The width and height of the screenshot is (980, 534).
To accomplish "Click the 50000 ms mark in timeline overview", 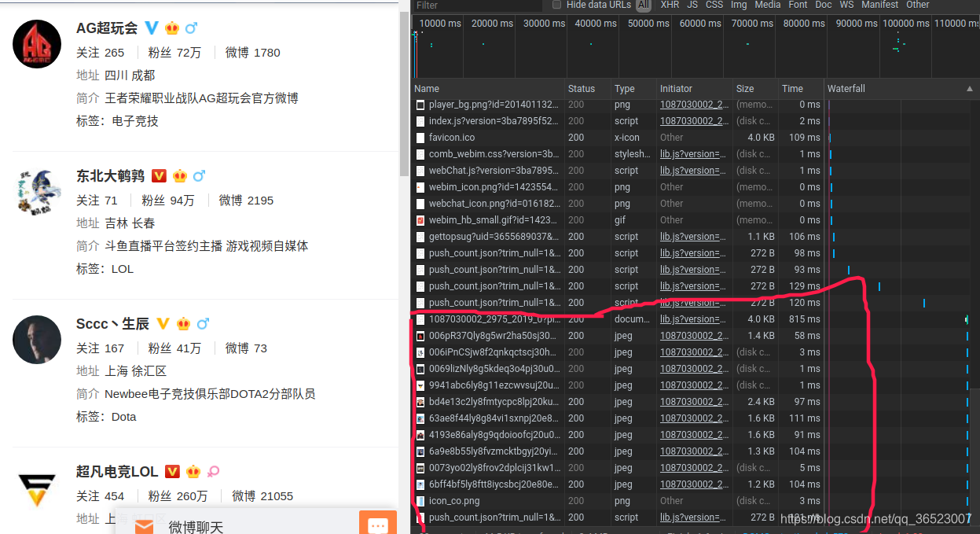I will (648, 24).
